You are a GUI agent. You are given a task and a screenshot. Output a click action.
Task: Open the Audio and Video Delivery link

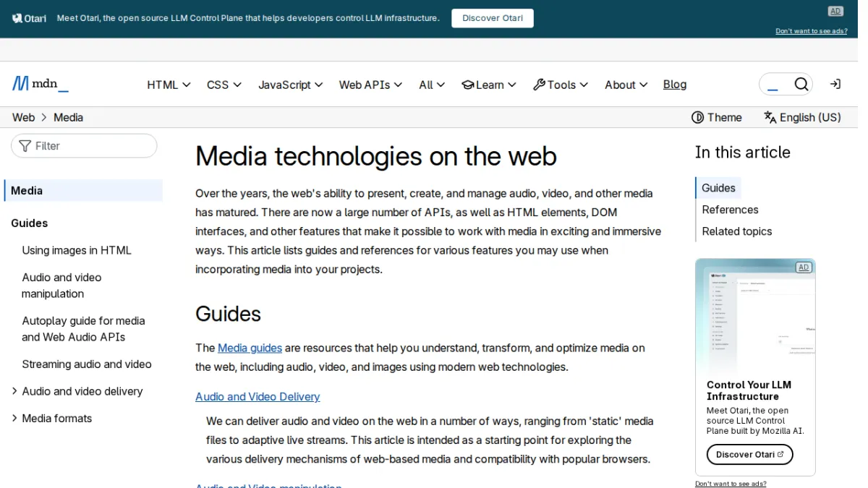258,397
